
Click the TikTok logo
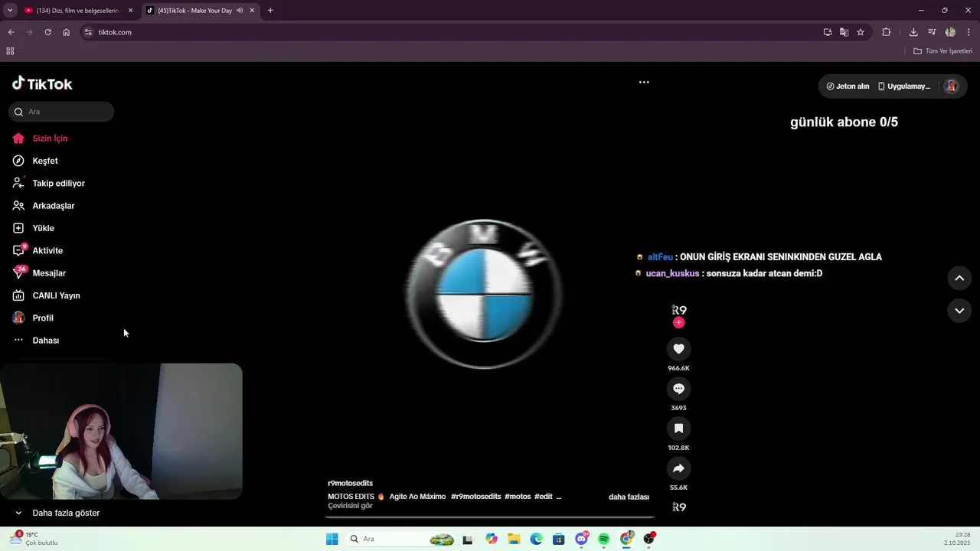42,83
